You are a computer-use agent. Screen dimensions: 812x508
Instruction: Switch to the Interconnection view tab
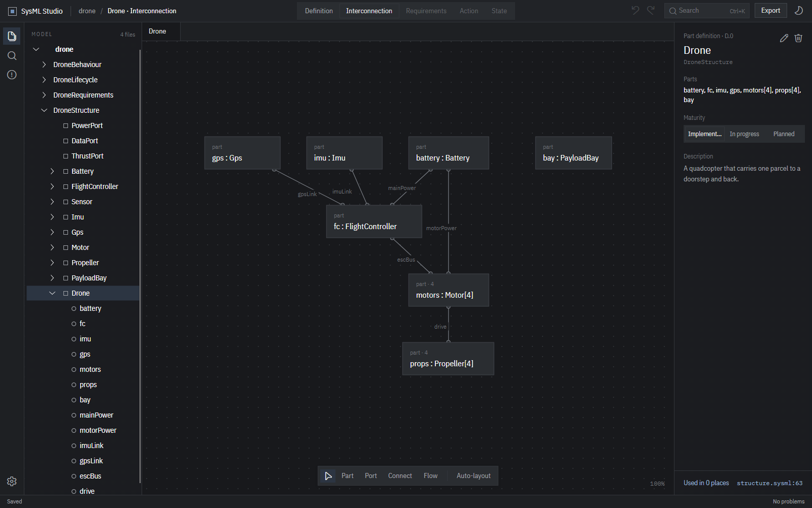click(369, 11)
